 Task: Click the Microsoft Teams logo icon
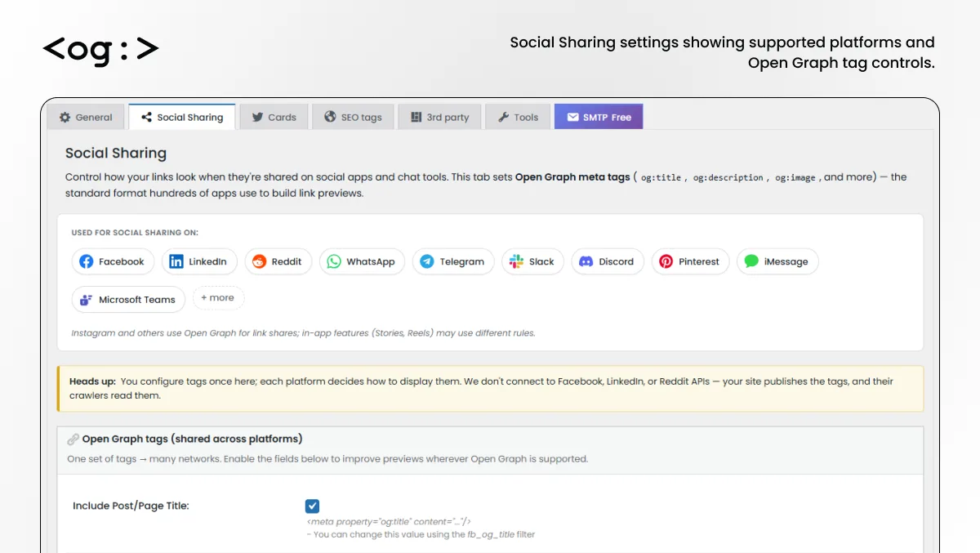click(x=87, y=300)
